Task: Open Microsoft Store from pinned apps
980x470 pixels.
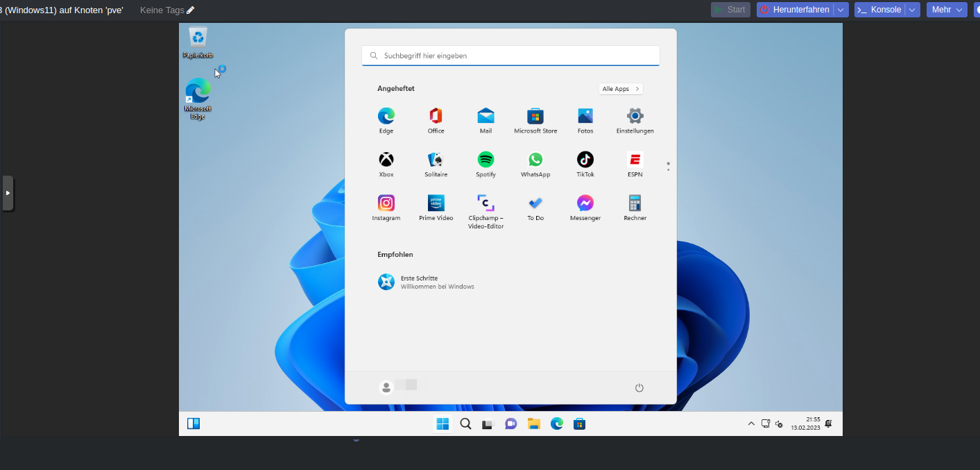Action: coord(535,121)
